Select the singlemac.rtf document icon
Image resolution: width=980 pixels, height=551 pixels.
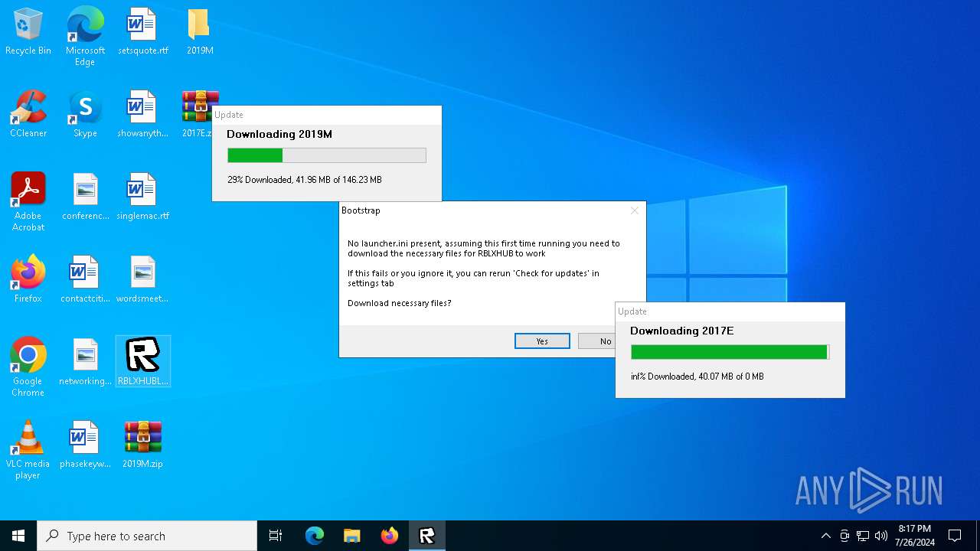pyautogui.click(x=142, y=197)
